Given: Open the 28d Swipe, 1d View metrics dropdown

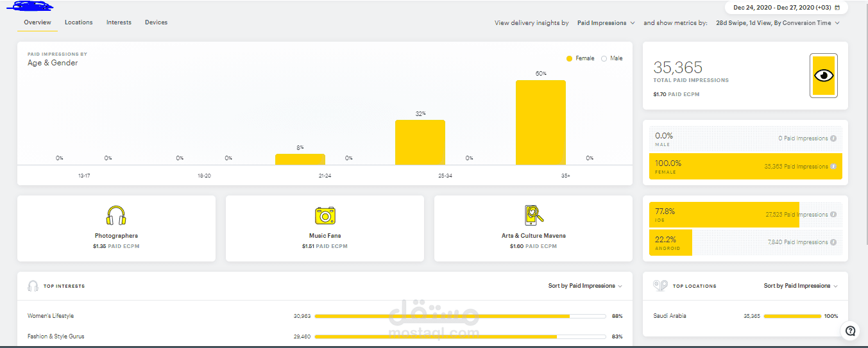Looking at the screenshot, I should (x=778, y=23).
